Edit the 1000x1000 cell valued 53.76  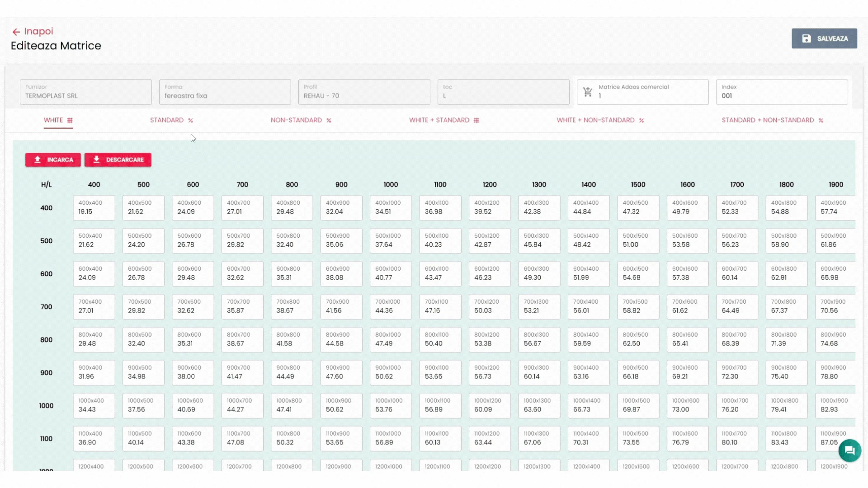coord(391,406)
